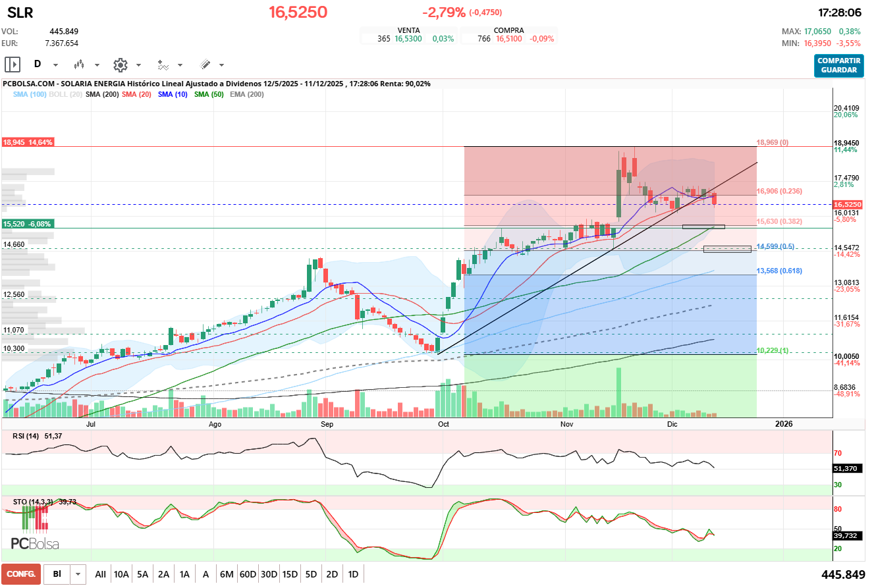874x588 pixels.
Task: Click the D daily interval icon
Action: click(x=38, y=65)
